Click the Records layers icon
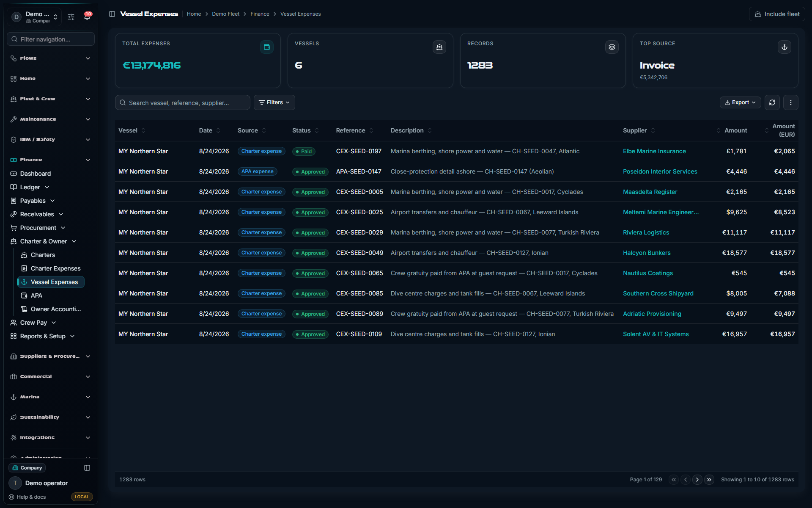 click(x=612, y=47)
